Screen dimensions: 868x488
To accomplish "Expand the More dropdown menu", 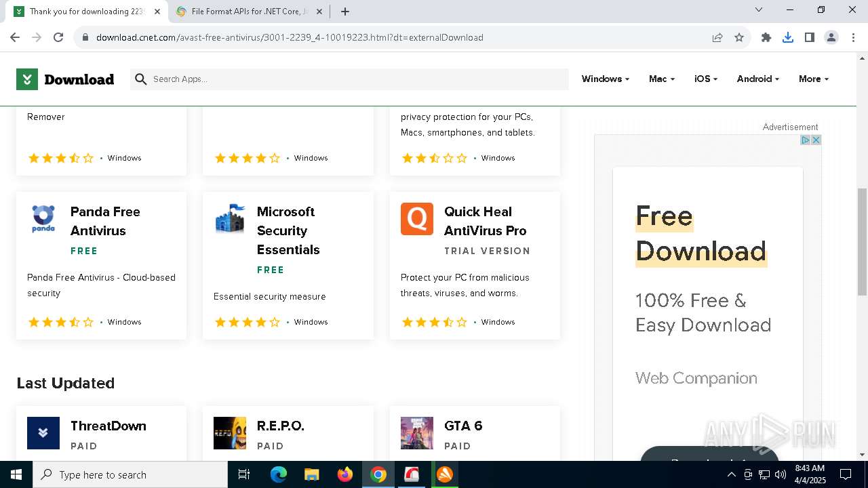I will [x=814, y=79].
